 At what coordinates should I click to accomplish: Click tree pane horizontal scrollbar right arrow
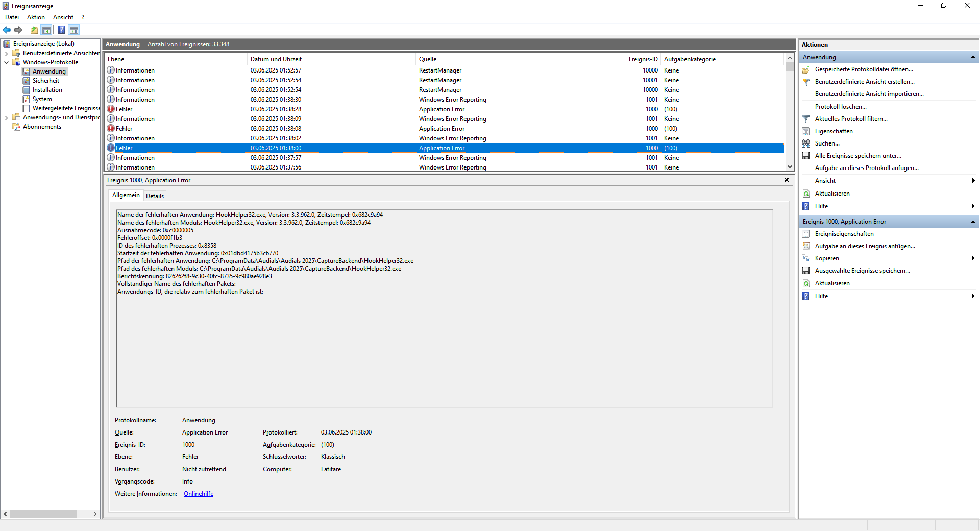click(x=95, y=514)
